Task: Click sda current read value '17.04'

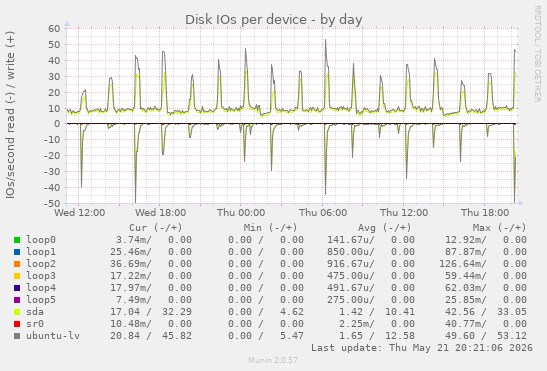Action: click(x=125, y=312)
